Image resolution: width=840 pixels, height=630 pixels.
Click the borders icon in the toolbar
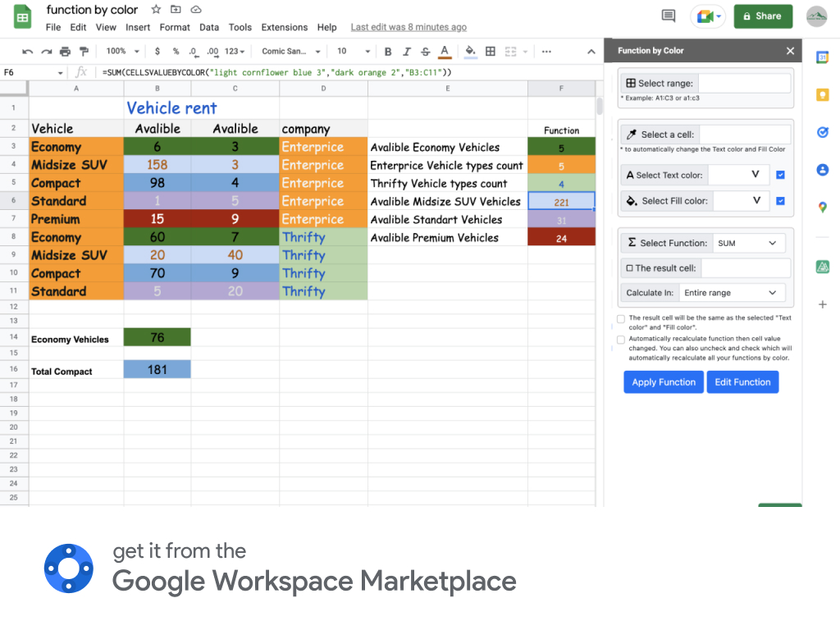tap(490, 51)
